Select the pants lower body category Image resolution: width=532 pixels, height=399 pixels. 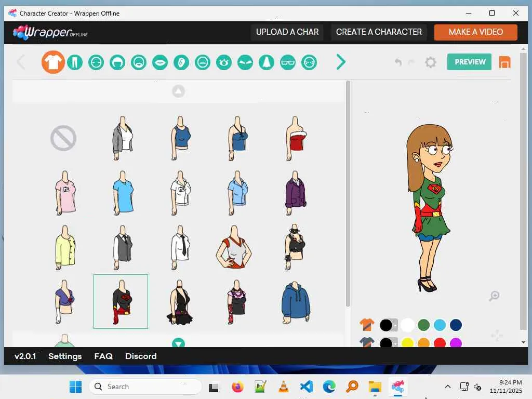[75, 62]
